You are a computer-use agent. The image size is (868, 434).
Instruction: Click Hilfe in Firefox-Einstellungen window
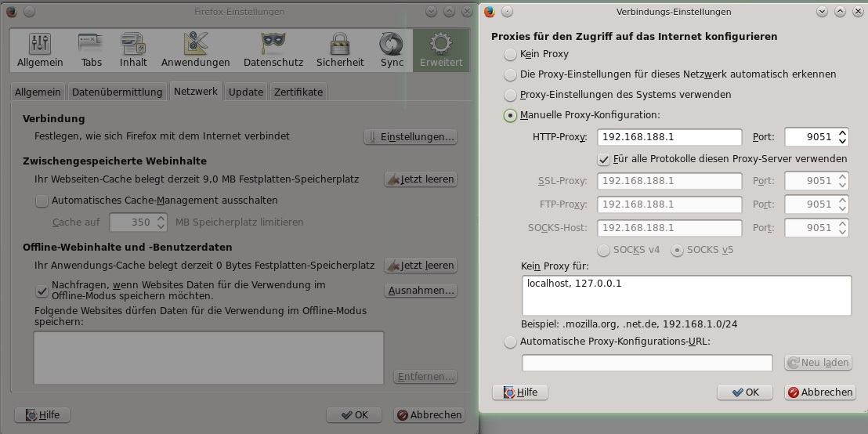42,414
